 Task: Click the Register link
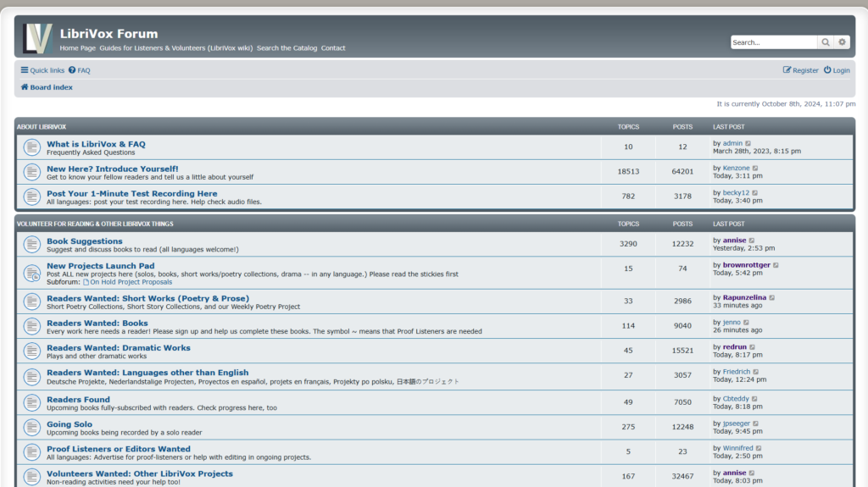tap(800, 70)
